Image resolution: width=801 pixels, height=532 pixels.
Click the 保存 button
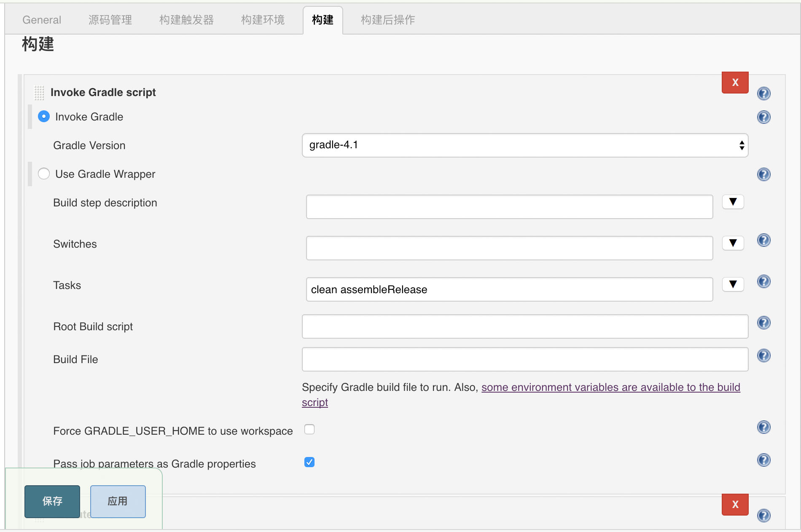point(52,501)
